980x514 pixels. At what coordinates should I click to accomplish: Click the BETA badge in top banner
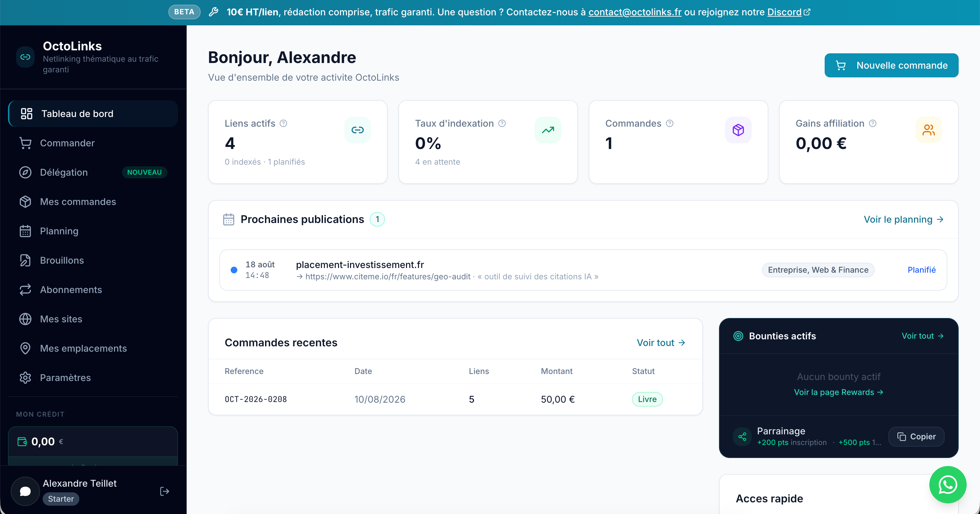click(x=184, y=12)
